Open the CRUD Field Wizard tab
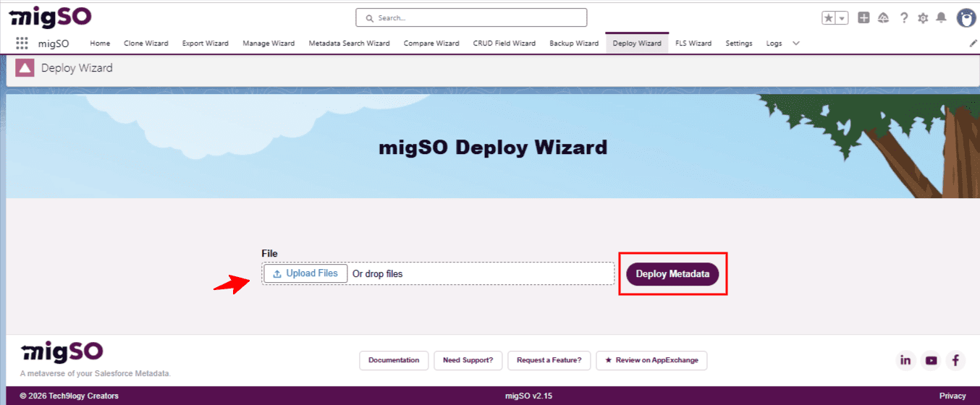This screenshot has width=980, height=405. [x=504, y=43]
